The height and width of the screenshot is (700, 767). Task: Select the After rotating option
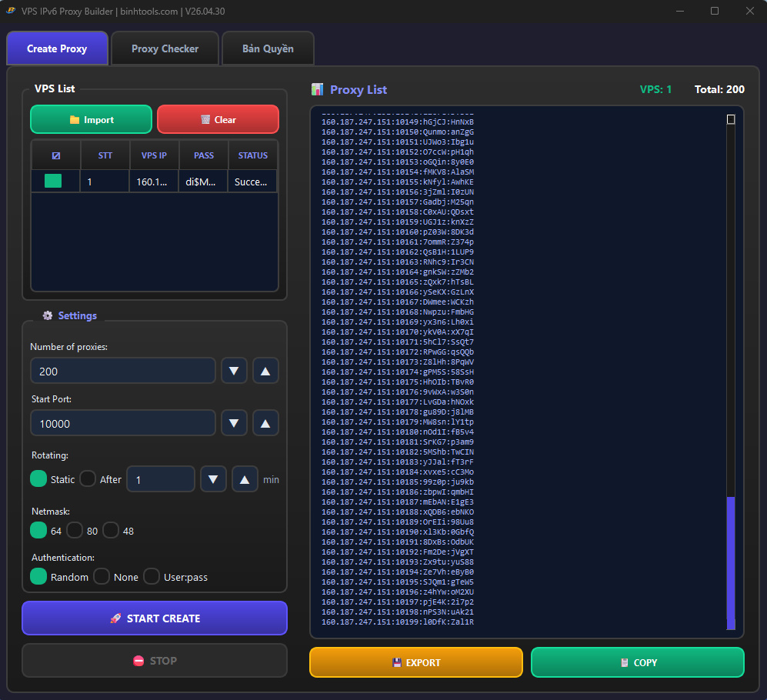(88, 479)
